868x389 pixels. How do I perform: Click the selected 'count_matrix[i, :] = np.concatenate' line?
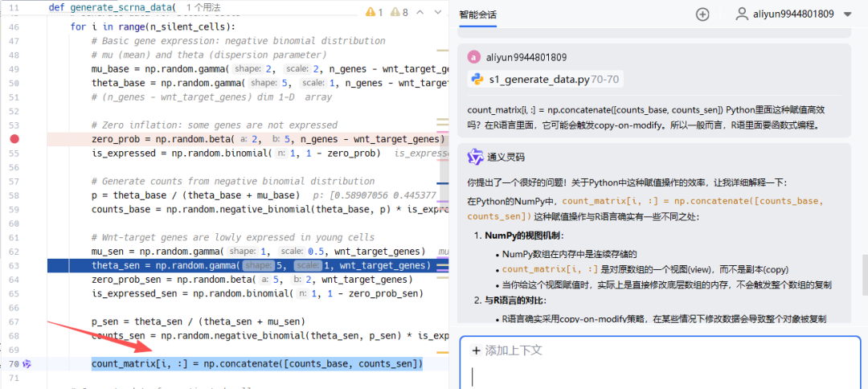pyautogui.click(x=257, y=363)
